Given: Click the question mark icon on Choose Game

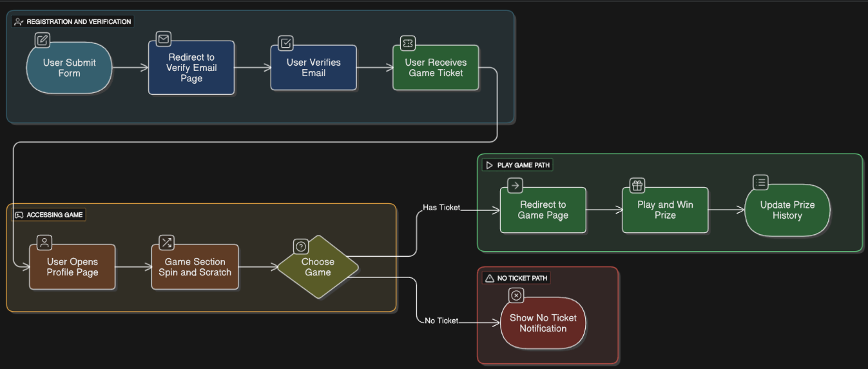Looking at the screenshot, I should pyautogui.click(x=301, y=246).
